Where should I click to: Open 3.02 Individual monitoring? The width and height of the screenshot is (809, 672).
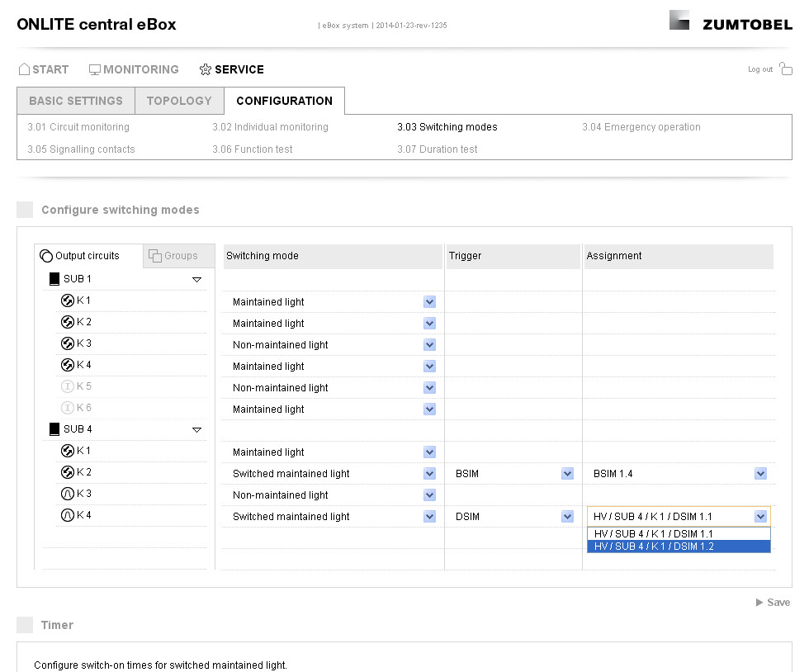tap(271, 127)
